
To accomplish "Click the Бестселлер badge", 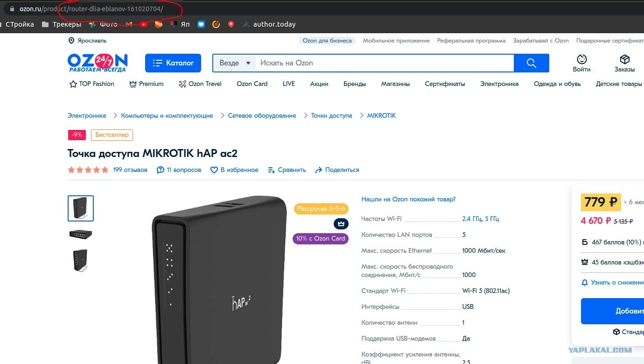I will 112,135.
